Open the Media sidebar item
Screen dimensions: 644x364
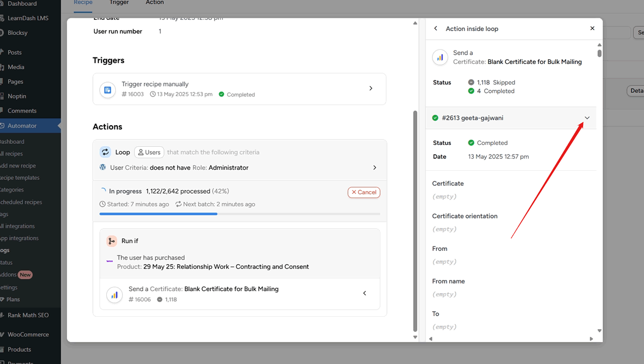(16, 67)
